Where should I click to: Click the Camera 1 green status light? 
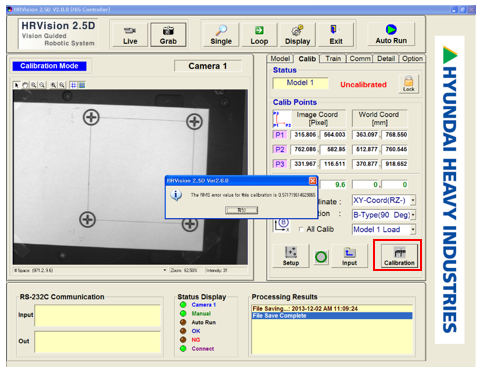(183, 305)
